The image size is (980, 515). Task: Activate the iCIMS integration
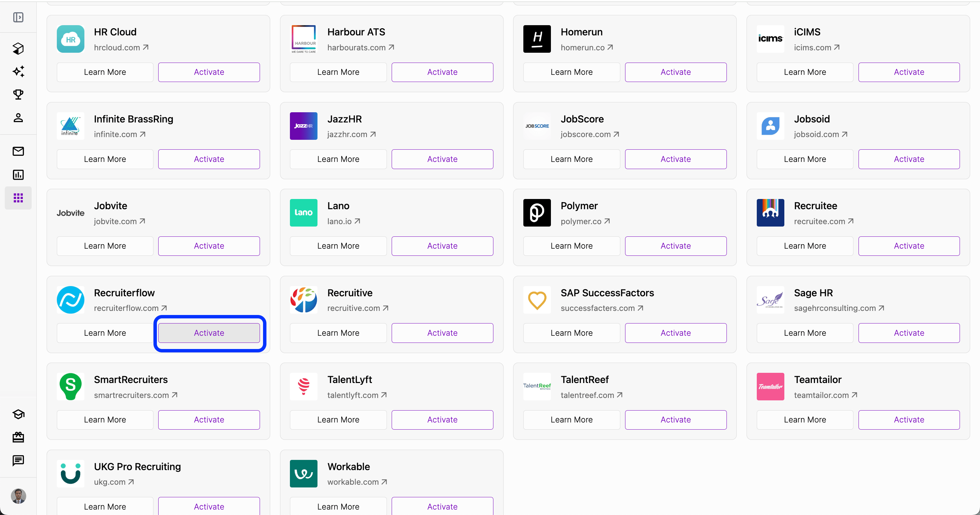point(909,72)
